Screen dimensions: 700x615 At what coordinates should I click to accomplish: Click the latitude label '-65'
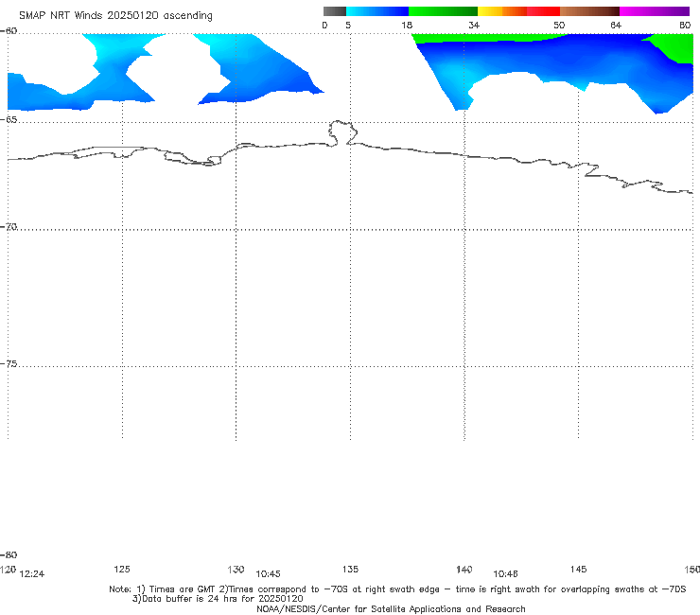click(9, 120)
